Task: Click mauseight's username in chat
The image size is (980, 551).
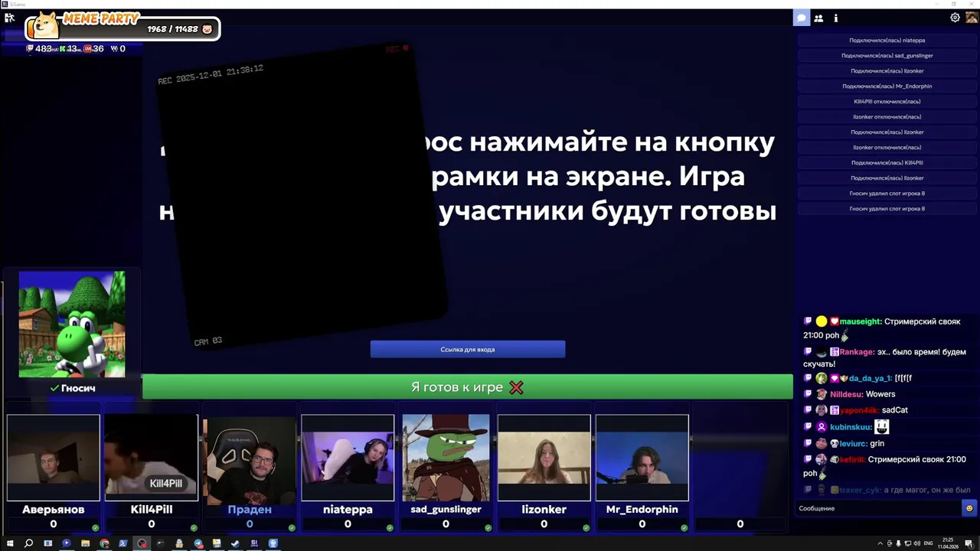Action: (x=861, y=321)
